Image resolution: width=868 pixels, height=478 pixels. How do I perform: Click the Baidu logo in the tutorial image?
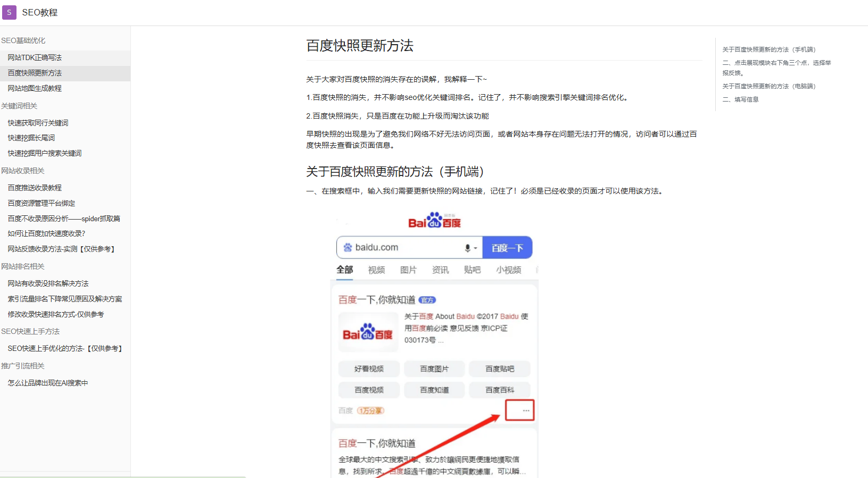435,221
